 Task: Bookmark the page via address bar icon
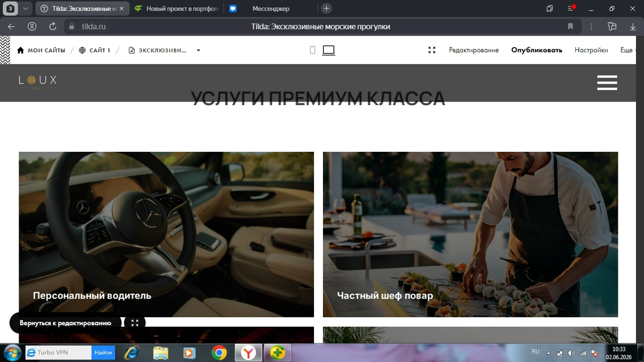570,27
